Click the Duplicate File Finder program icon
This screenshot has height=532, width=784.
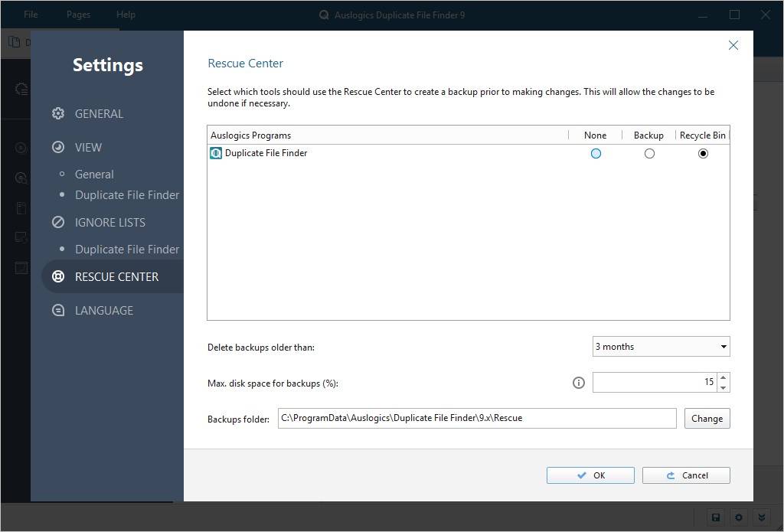click(x=215, y=153)
